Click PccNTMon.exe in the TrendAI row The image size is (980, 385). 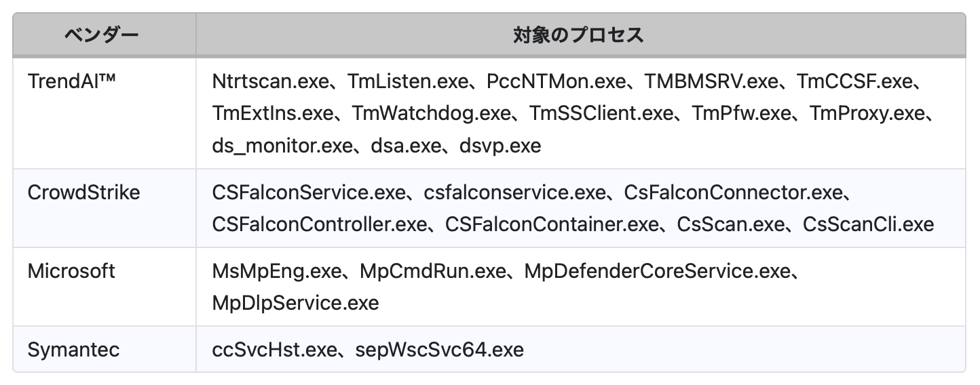coord(555,81)
